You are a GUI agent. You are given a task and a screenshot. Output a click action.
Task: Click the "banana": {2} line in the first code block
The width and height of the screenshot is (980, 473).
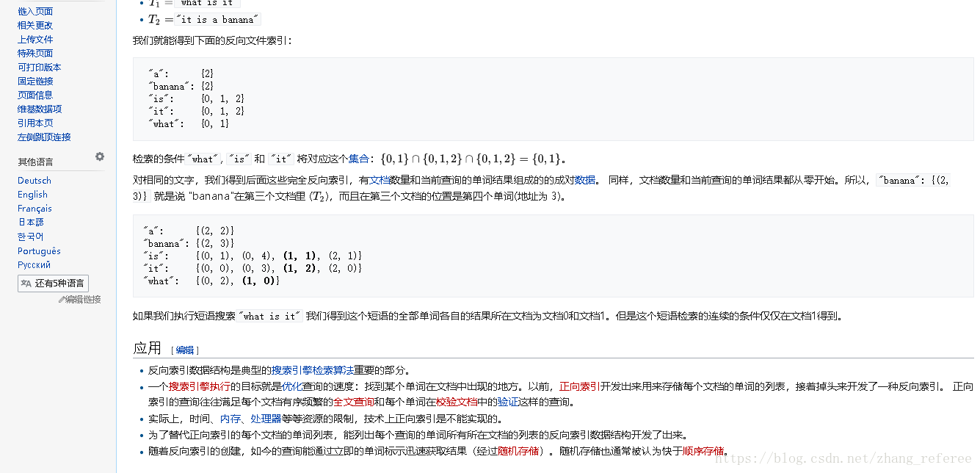pyautogui.click(x=181, y=86)
